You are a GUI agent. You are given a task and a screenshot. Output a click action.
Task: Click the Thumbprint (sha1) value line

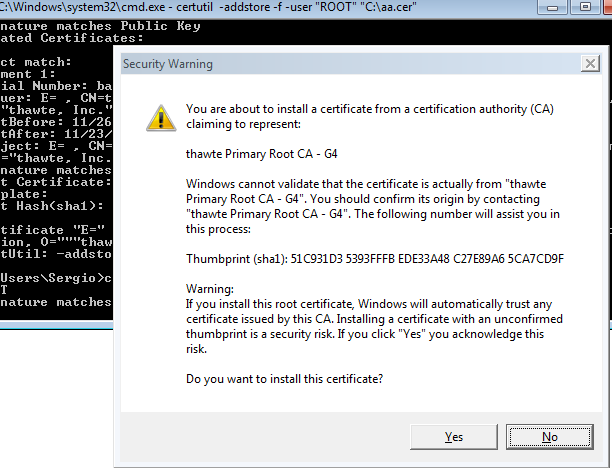click(x=375, y=259)
